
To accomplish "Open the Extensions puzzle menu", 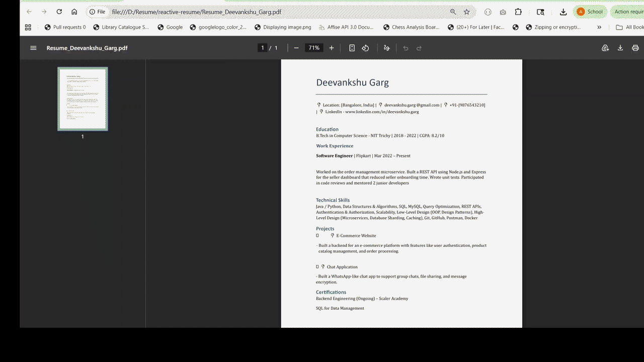I will coord(518,12).
